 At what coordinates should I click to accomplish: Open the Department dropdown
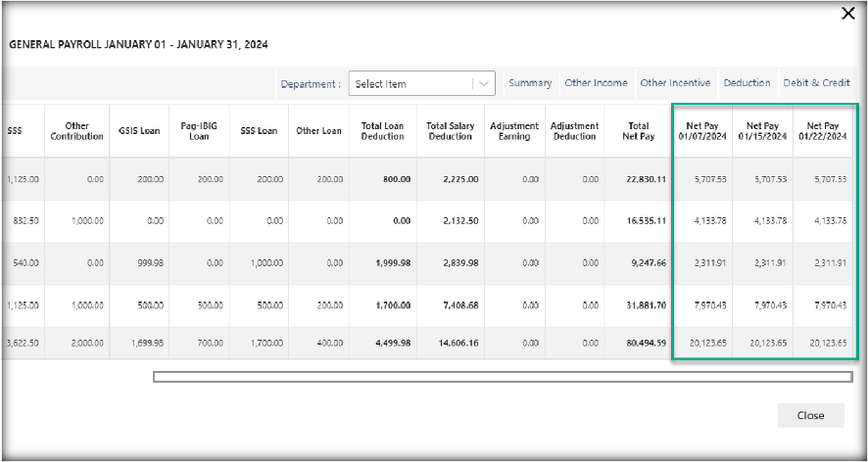click(411, 84)
